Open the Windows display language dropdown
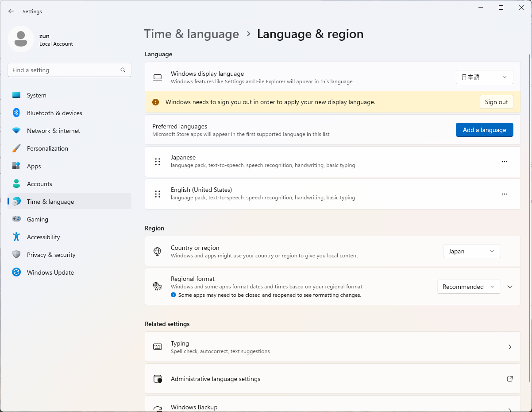Image resolution: width=532 pixels, height=412 pixels. (485, 77)
